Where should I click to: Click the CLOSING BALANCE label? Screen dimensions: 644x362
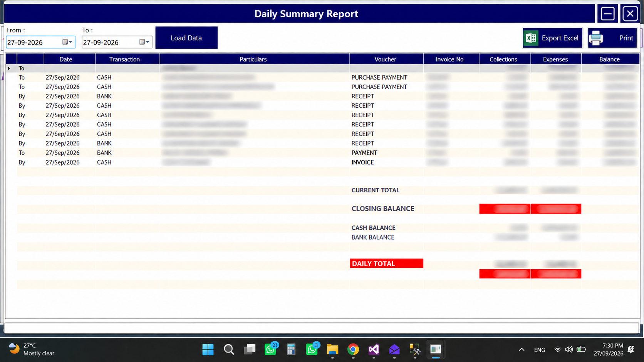382,209
